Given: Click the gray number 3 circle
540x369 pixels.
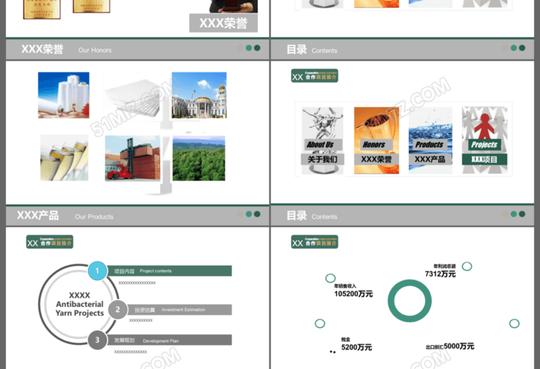Looking at the screenshot, I should tap(97, 340).
